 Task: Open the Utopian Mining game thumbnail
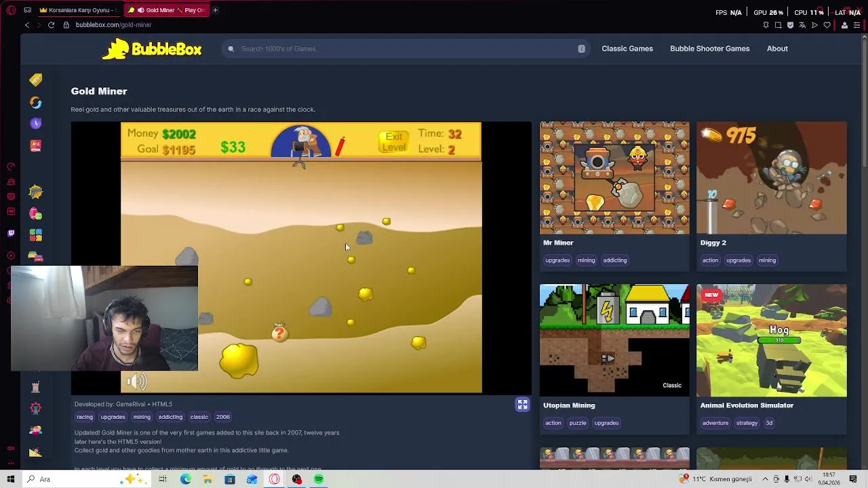point(614,340)
